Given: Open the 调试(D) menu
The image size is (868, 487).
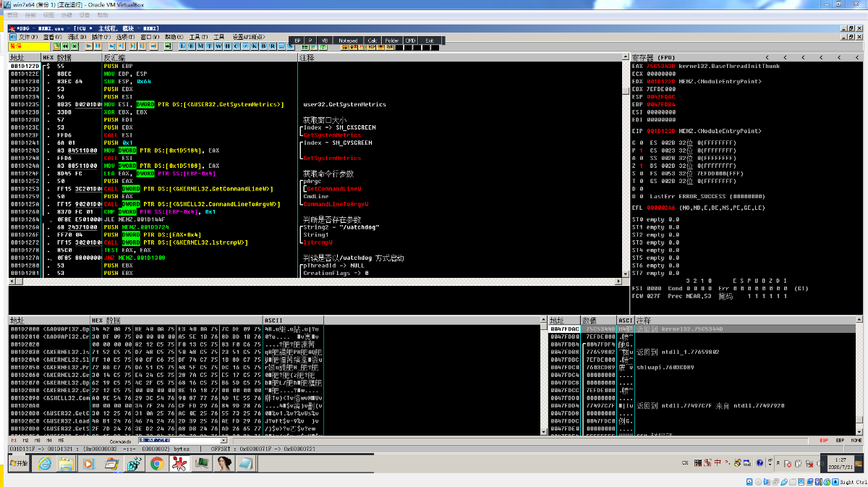Looking at the screenshot, I should [77, 37].
